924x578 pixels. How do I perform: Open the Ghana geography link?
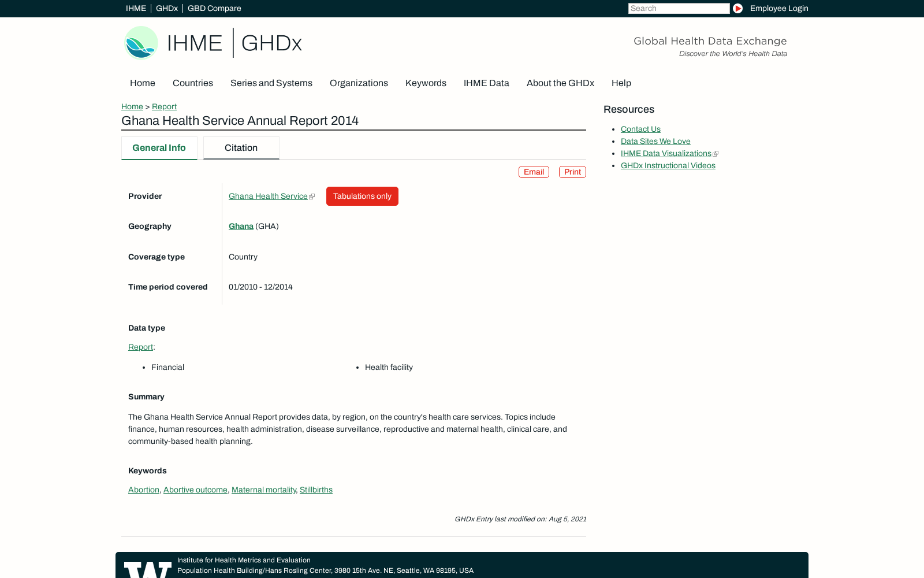(x=241, y=226)
